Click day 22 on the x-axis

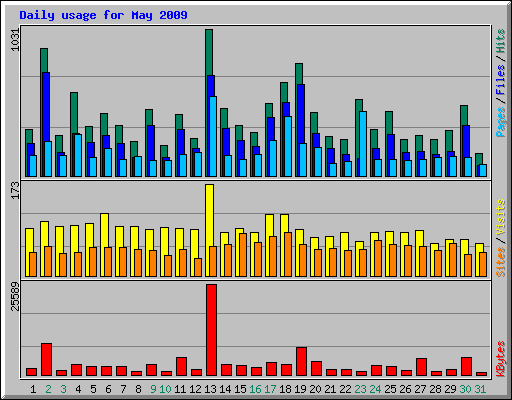coord(345,389)
